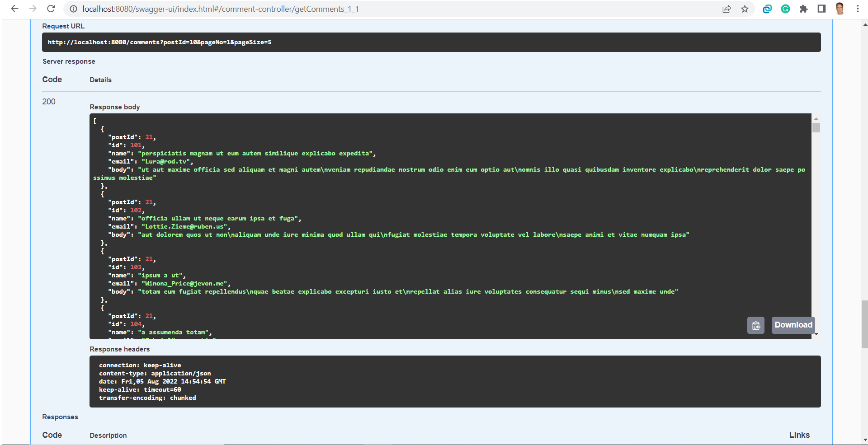Bookmark this page with the star
The width and height of the screenshot is (868, 445).
745,9
